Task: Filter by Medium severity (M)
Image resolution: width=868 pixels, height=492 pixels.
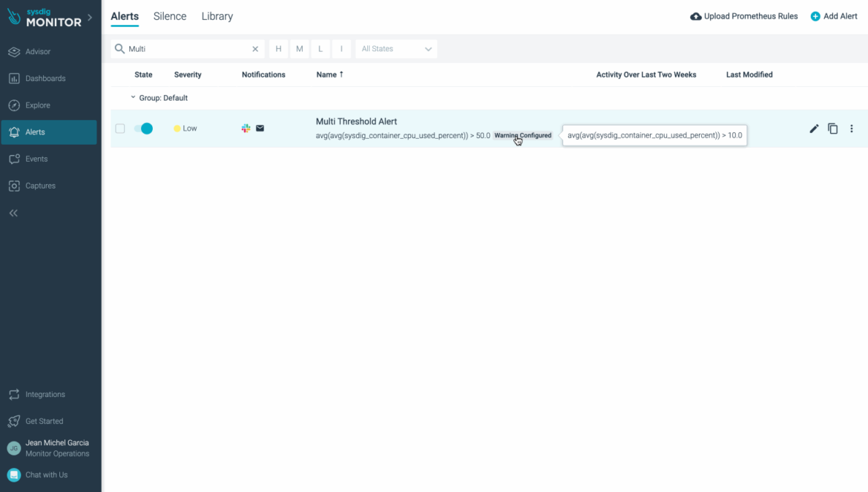Action: coord(300,49)
